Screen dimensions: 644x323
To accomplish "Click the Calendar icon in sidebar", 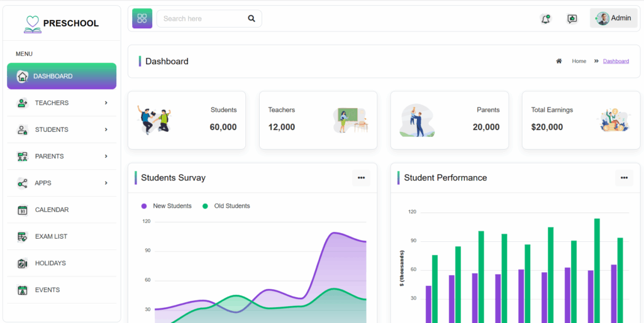I will (x=23, y=210).
